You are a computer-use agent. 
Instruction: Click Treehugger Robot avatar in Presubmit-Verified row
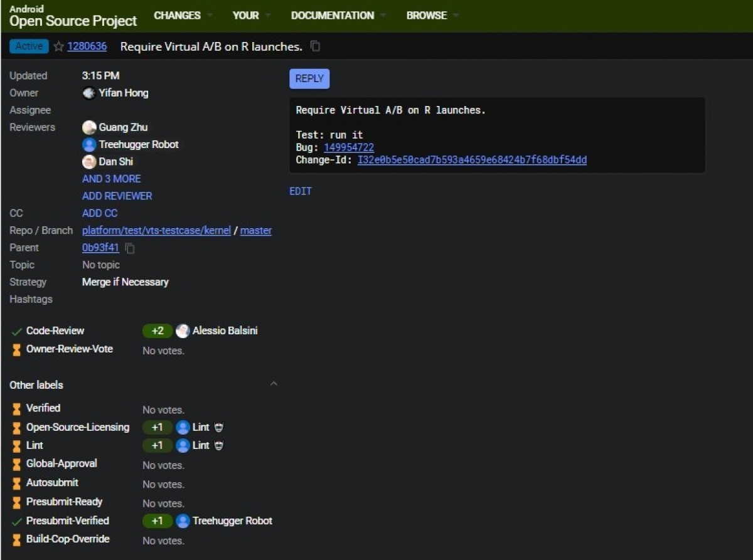[183, 521]
